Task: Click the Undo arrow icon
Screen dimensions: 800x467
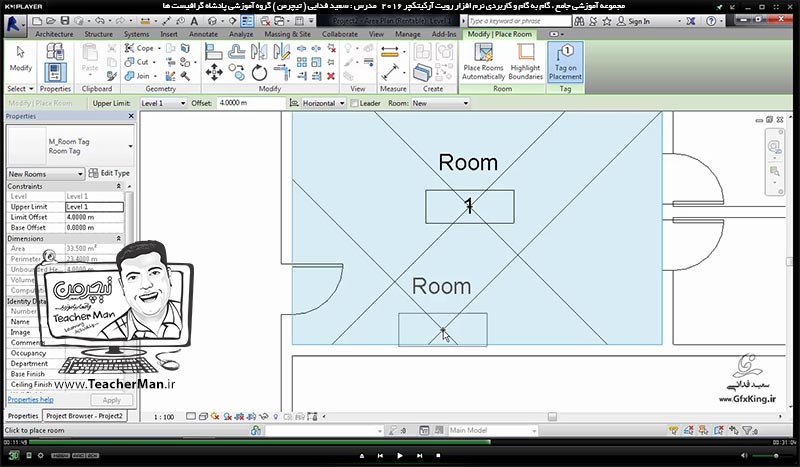Action: click(x=100, y=21)
